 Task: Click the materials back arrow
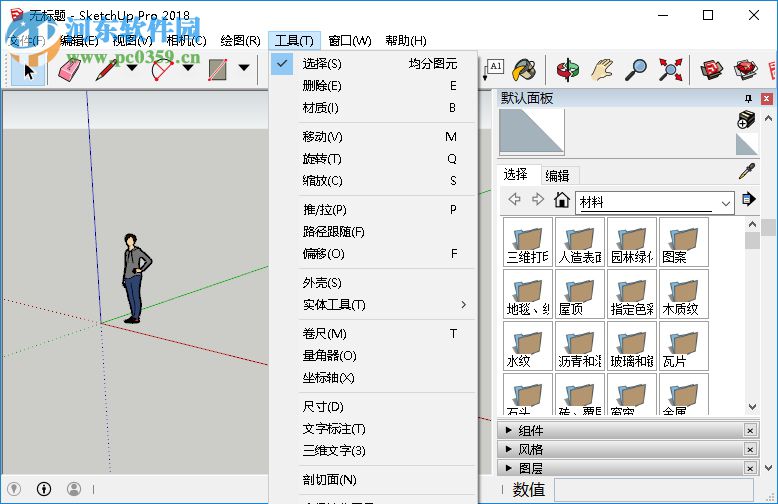(x=515, y=199)
